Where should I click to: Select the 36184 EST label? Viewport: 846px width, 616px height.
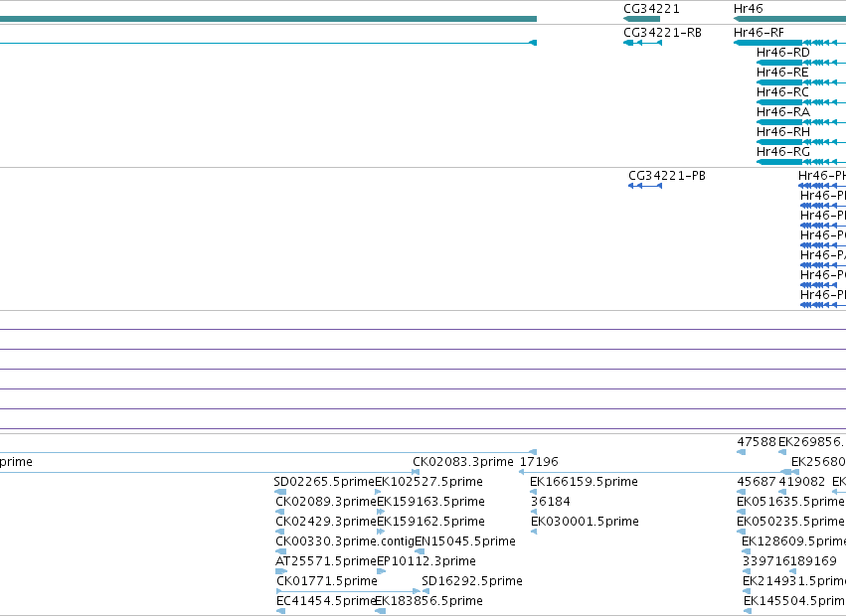tap(551, 502)
